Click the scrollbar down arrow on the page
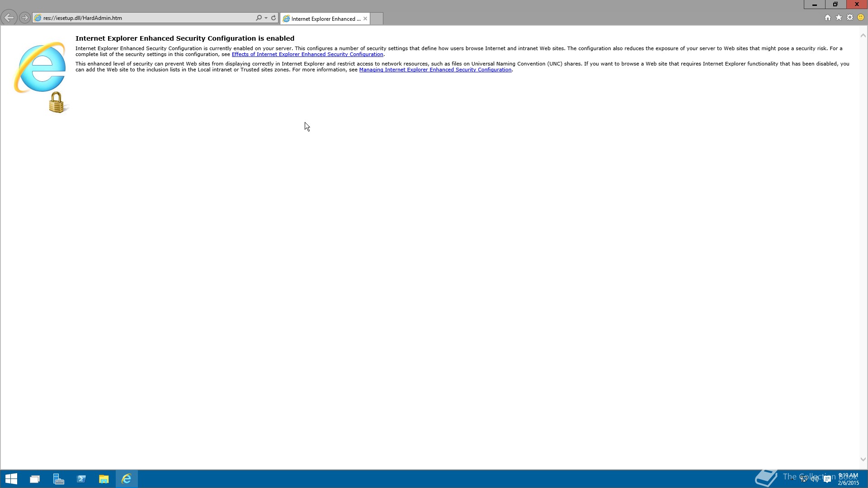The image size is (868, 488). [863, 459]
